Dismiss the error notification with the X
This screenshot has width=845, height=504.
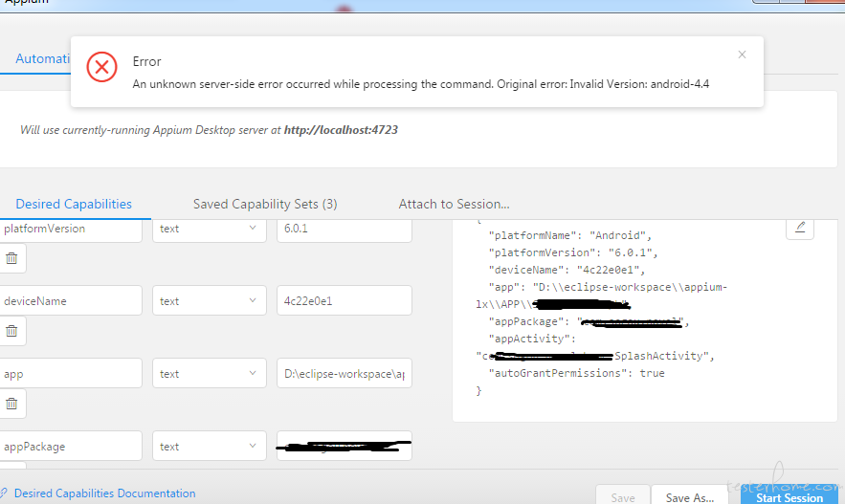[x=742, y=55]
